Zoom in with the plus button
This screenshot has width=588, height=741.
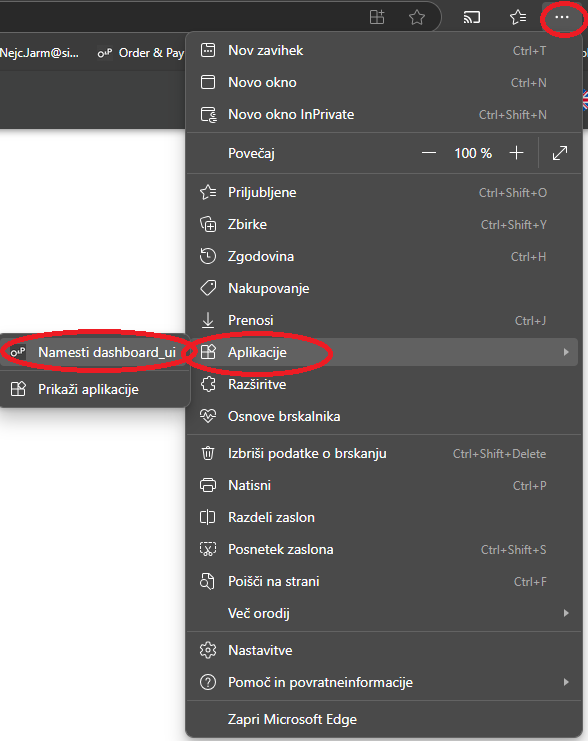click(516, 153)
